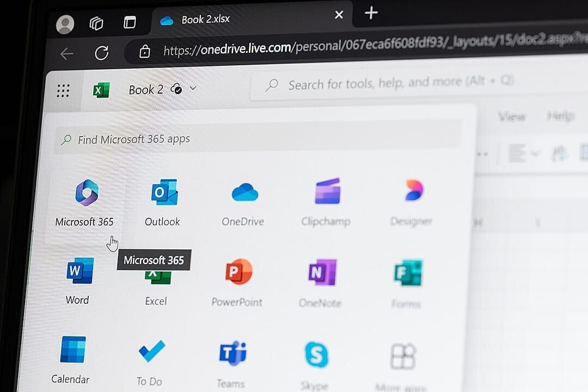
Task: Launch Word from the app grid
Action: pos(80,271)
